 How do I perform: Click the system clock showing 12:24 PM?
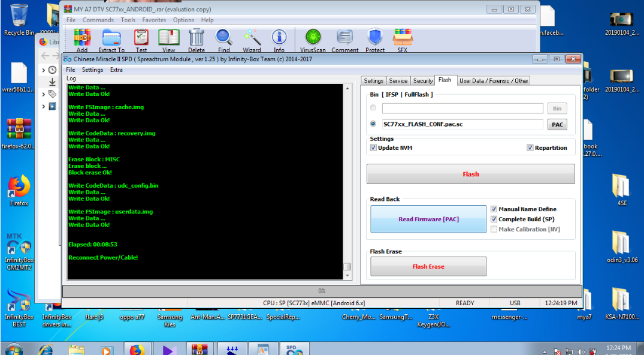[618, 349]
